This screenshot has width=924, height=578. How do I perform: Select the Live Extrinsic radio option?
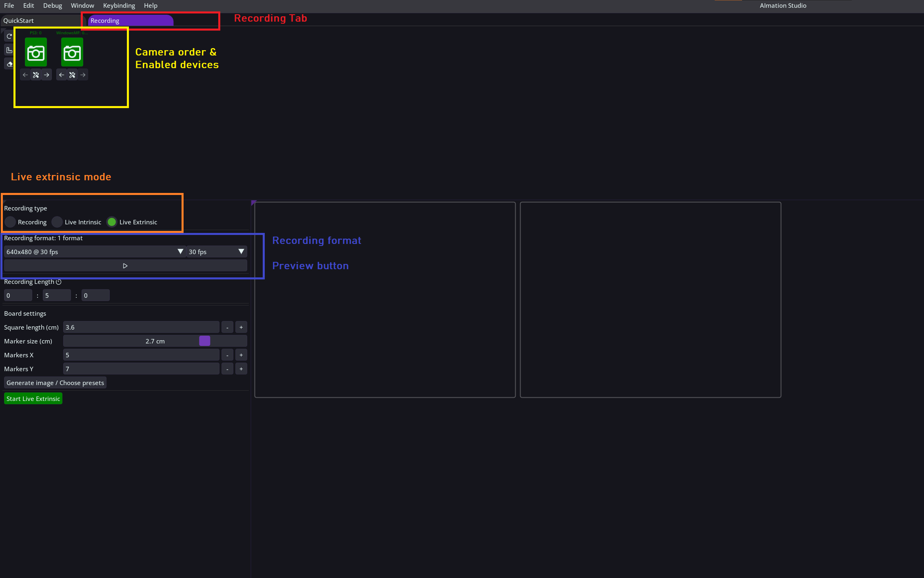point(112,222)
